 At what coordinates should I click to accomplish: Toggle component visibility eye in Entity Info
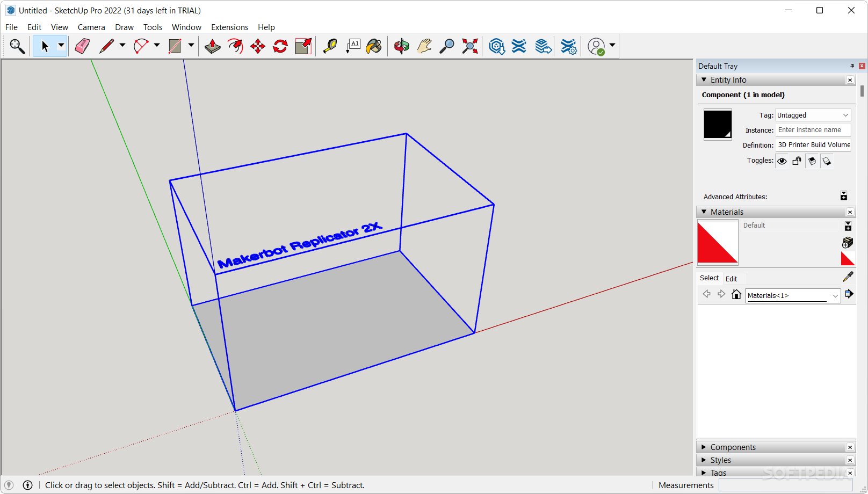click(x=782, y=161)
